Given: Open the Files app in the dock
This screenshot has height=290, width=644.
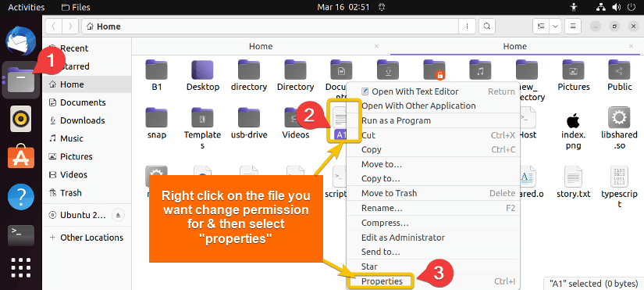Looking at the screenshot, I should coord(21,80).
